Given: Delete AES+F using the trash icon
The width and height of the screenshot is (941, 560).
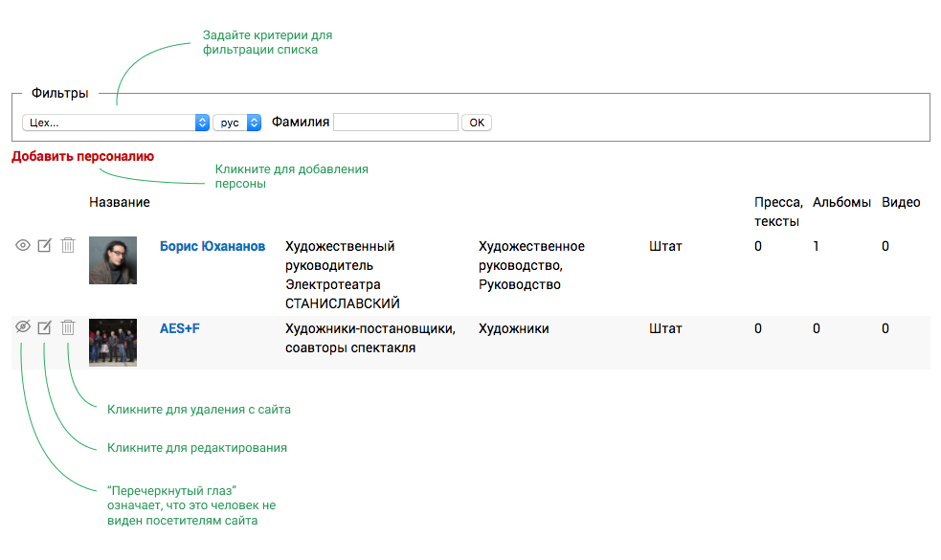Looking at the screenshot, I should (x=68, y=328).
